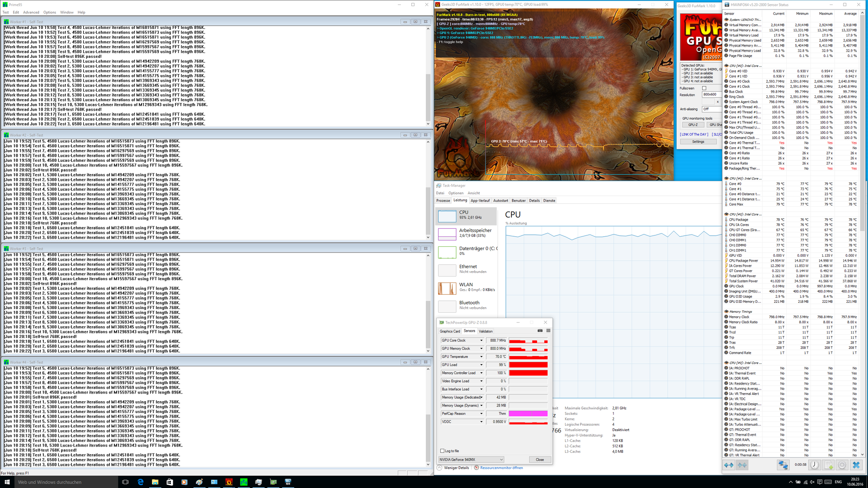Viewport: 868px width, 488px height.
Task: Click the HWiNFO expand columns arrows icon
Action: (x=729, y=465)
